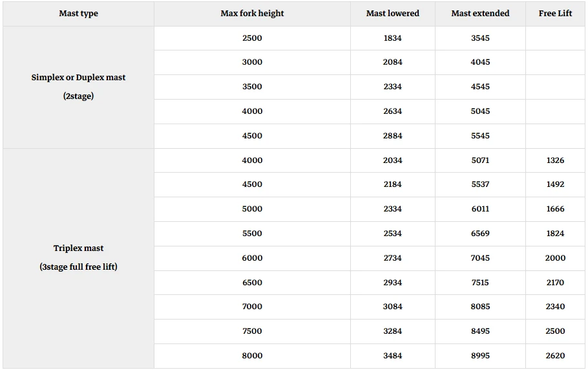Click the Mast extended column header
This screenshot has width=588, height=370.
(x=480, y=14)
